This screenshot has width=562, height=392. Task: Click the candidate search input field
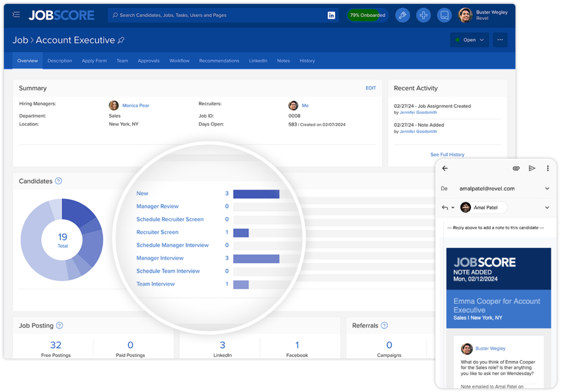220,15
